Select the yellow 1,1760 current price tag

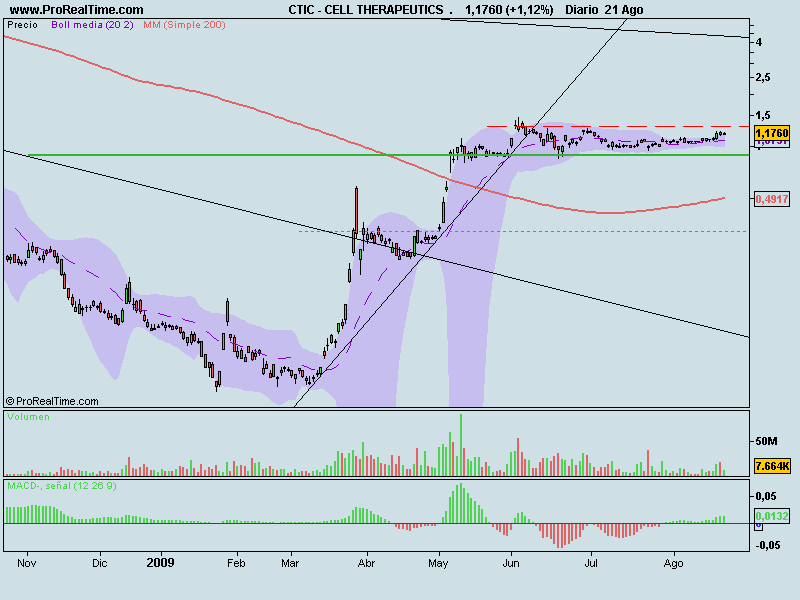point(771,133)
